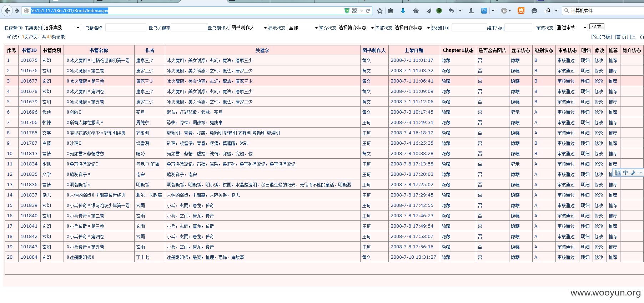The width and height of the screenshot is (644, 303).
Task: Expand the 审核状态 dropdown showing 通过审核
Action: click(571, 28)
